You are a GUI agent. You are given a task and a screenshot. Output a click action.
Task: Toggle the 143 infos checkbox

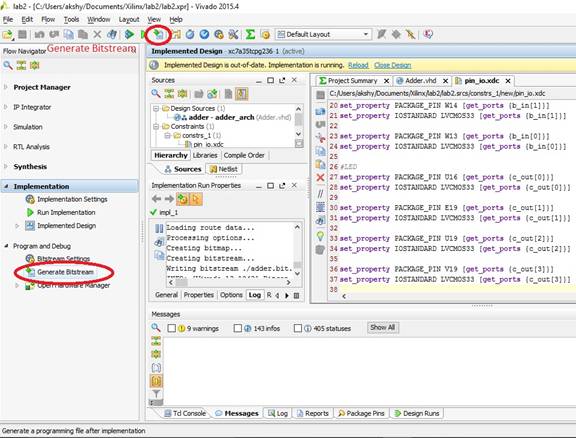(x=238, y=328)
